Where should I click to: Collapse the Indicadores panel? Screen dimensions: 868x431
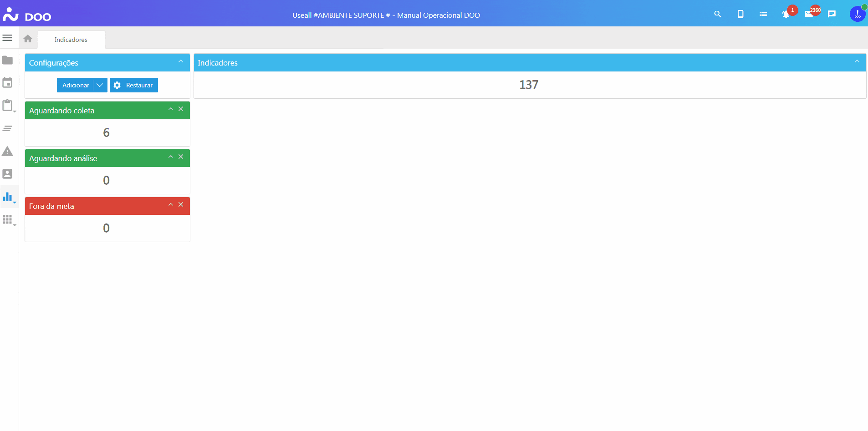click(x=857, y=61)
